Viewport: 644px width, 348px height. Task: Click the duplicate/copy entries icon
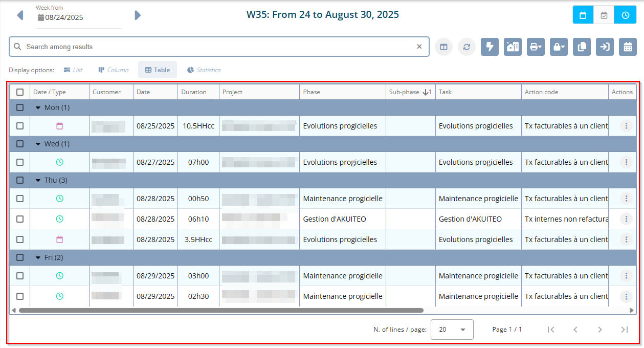[582, 47]
